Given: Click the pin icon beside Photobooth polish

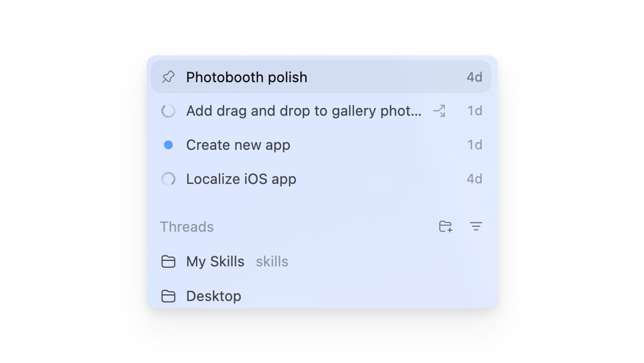Looking at the screenshot, I should tap(169, 77).
